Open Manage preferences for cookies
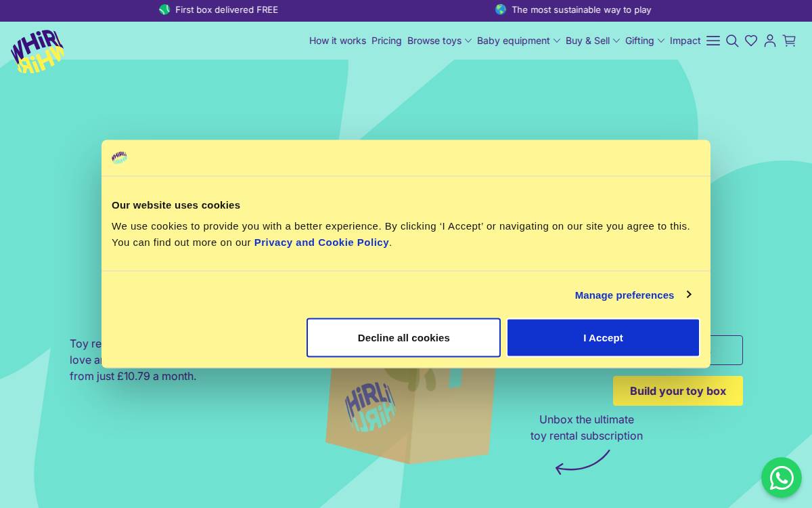 point(633,295)
